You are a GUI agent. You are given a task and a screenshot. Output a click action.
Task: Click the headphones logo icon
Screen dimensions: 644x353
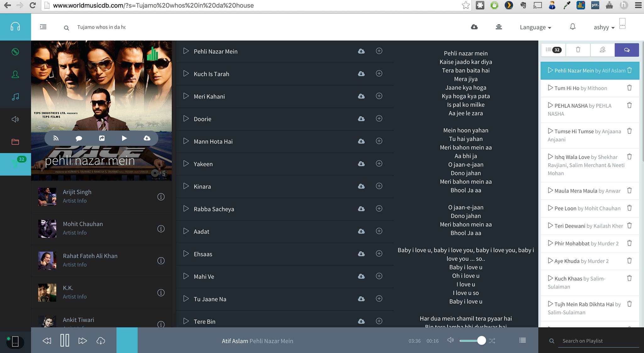[x=15, y=26]
